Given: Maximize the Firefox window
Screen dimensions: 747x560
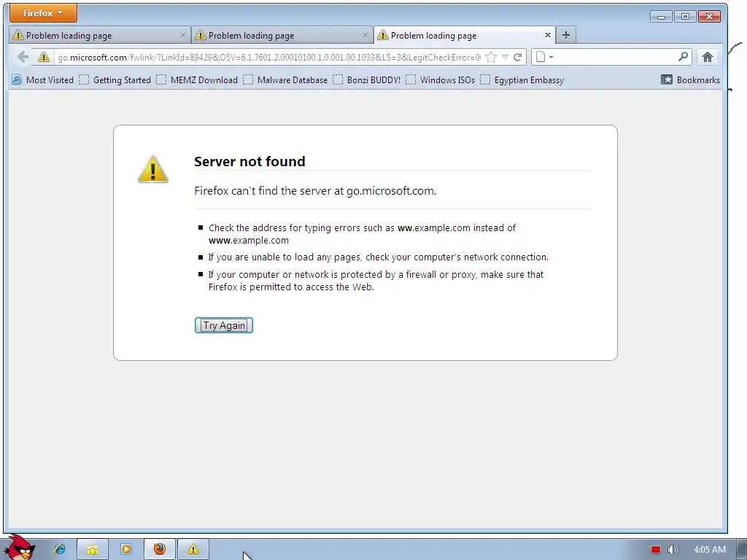Looking at the screenshot, I should 685,17.
